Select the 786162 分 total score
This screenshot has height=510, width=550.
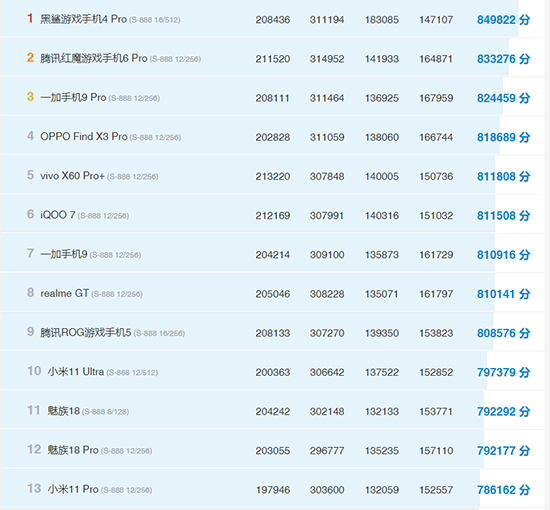tap(503, 490)
